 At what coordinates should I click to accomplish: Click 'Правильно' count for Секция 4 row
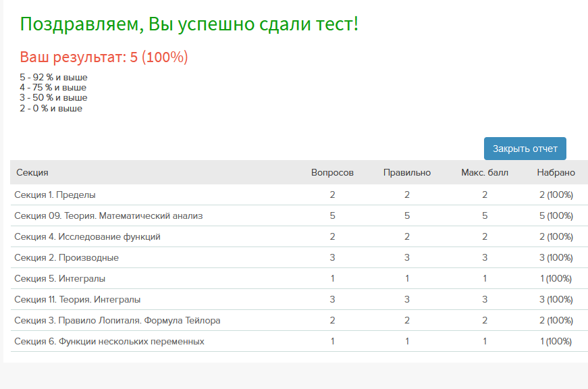coord(407,236)
